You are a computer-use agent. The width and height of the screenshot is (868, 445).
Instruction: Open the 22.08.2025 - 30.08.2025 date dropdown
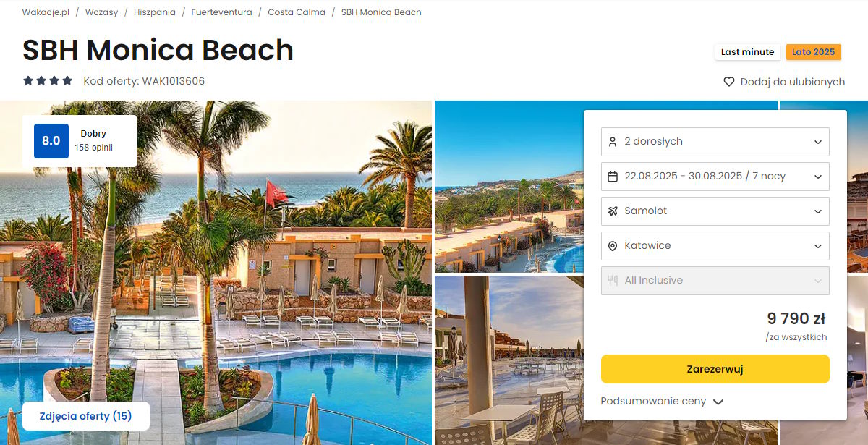click(715, 177)
